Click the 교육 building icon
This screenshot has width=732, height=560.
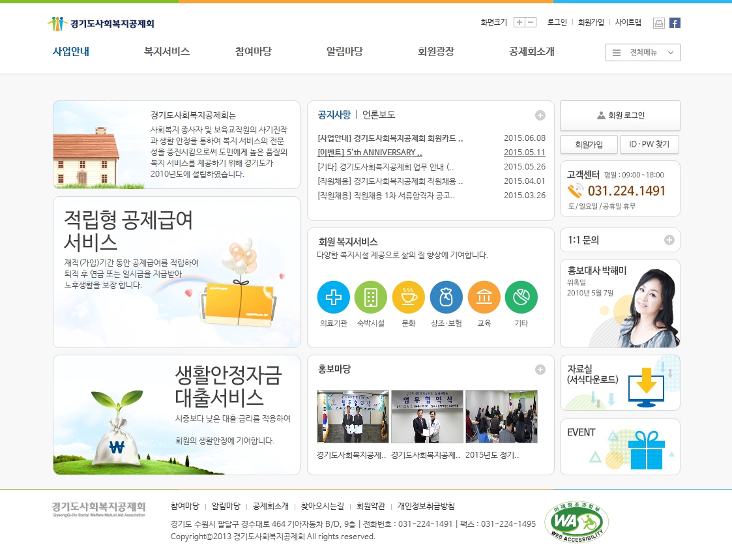point(484,297)
